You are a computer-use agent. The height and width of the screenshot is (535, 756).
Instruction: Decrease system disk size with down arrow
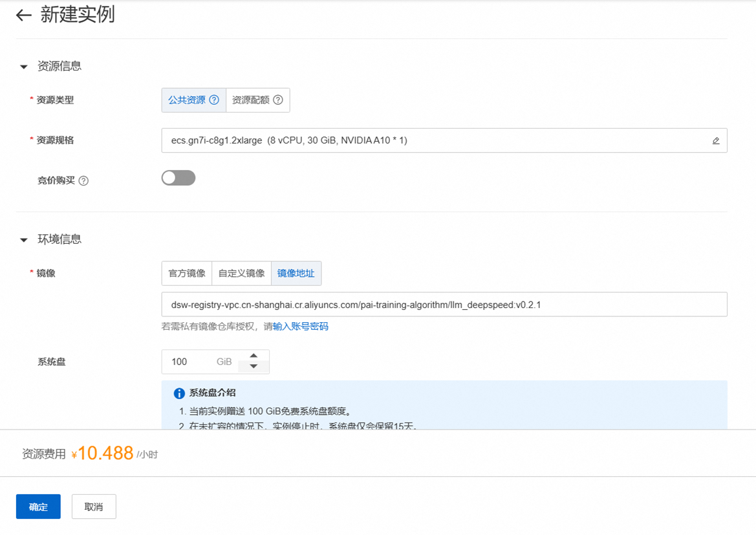(x=254, y=367)
